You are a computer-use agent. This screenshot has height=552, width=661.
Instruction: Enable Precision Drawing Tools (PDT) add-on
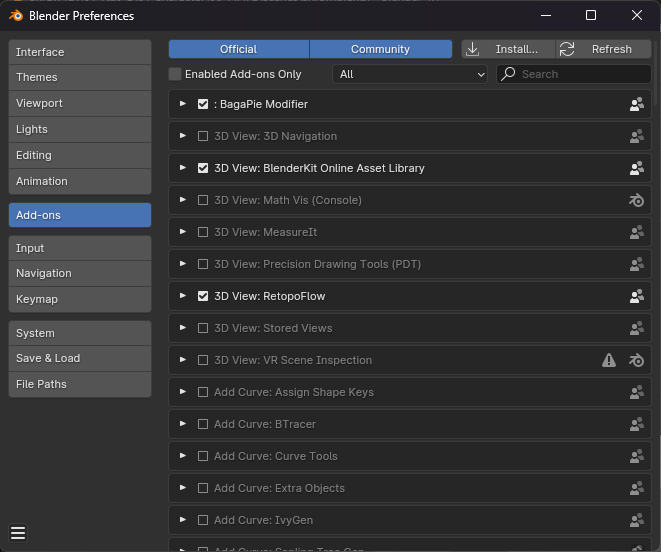click(x=203, y=264)
